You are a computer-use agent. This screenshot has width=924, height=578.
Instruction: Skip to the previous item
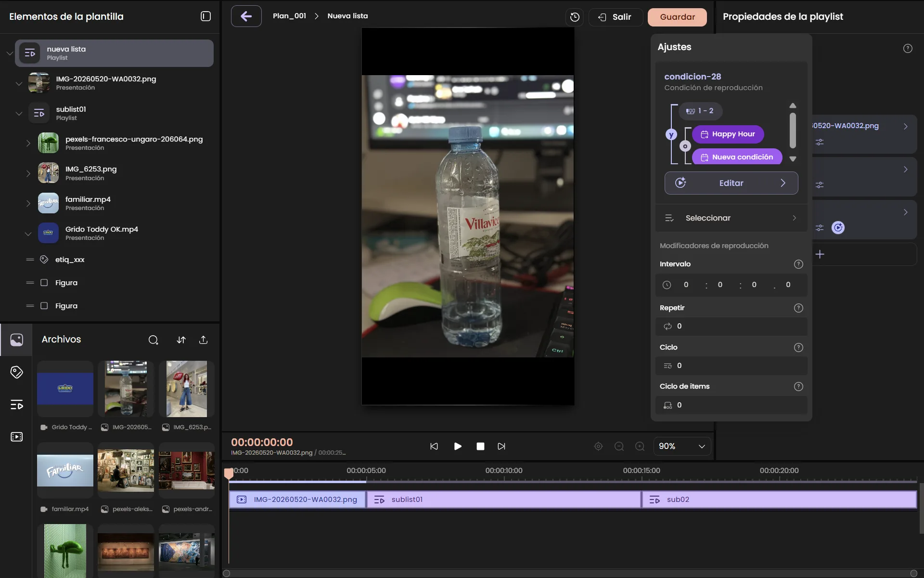pyautogui.click(x=434, y=447)
